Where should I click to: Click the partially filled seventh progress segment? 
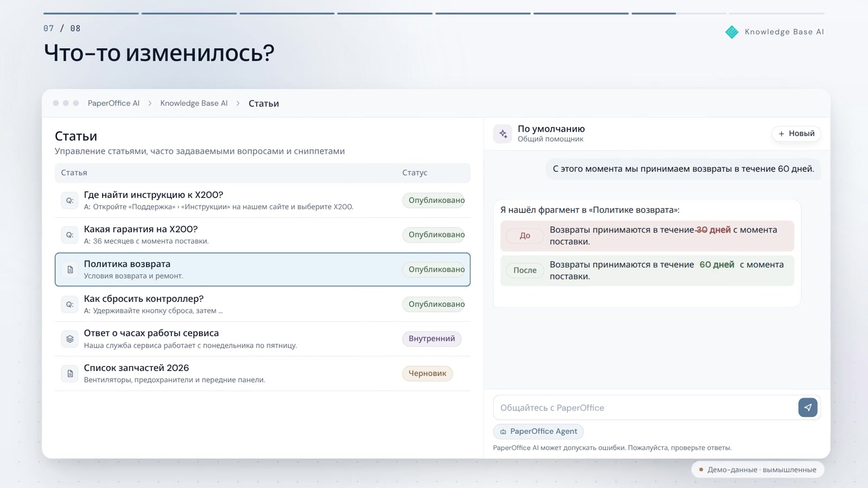(679, 13)
